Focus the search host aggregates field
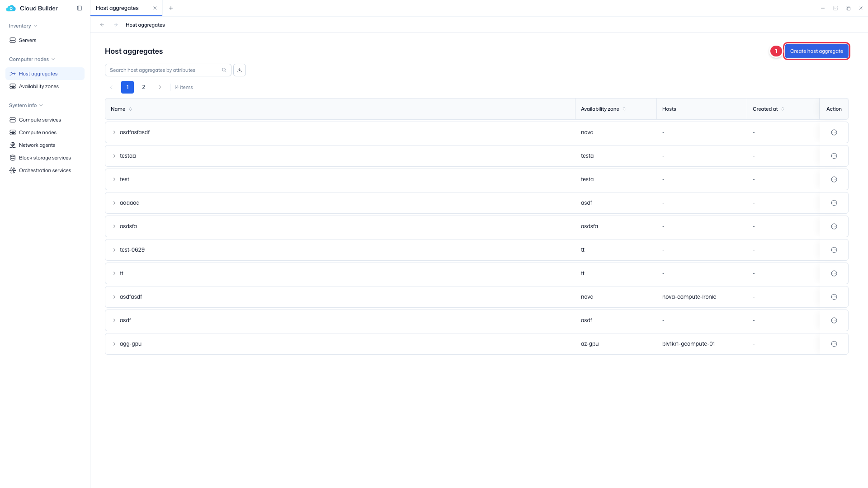This screenshot has width=868, height=488. (168, 70)
